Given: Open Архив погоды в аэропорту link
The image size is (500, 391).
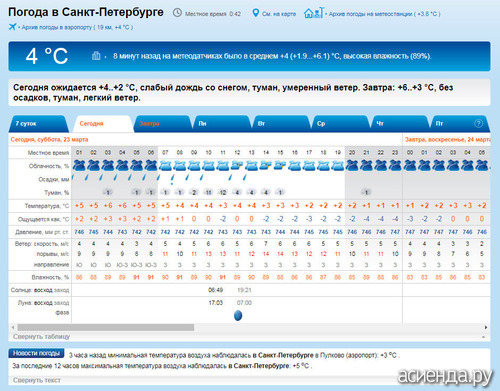Looking at the screenshot, I should point(77,27).
